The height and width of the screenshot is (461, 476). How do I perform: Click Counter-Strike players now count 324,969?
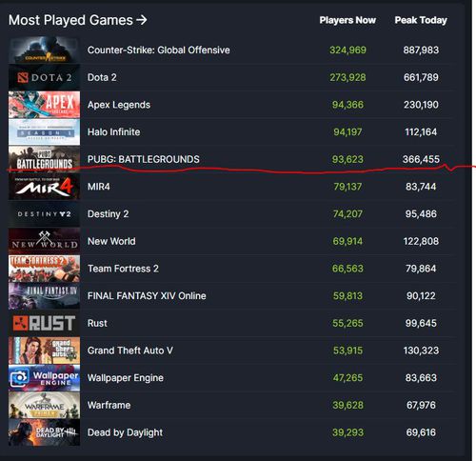(x=347, y=50)
